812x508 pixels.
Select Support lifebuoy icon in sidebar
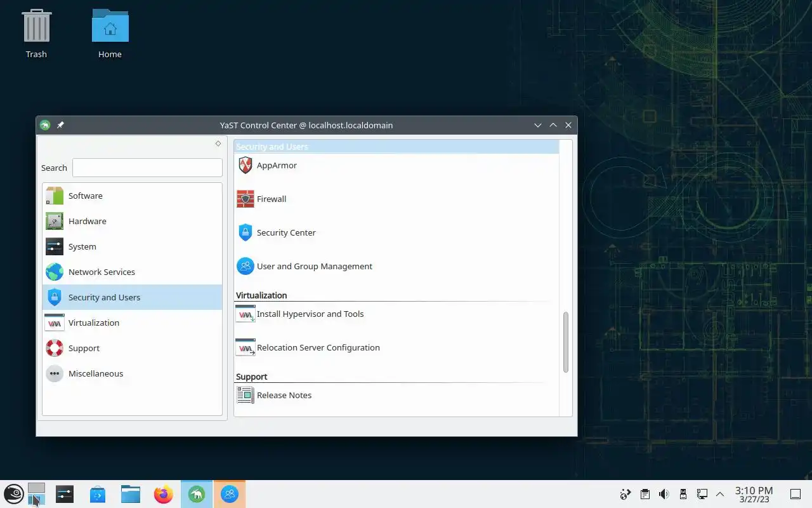55,348
